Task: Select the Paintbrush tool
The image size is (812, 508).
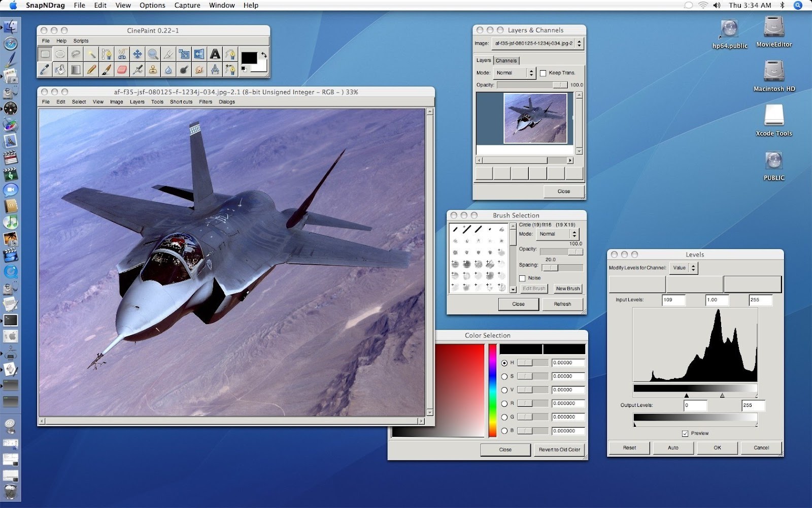Action: pyautogui.click(x=107, y=70)
